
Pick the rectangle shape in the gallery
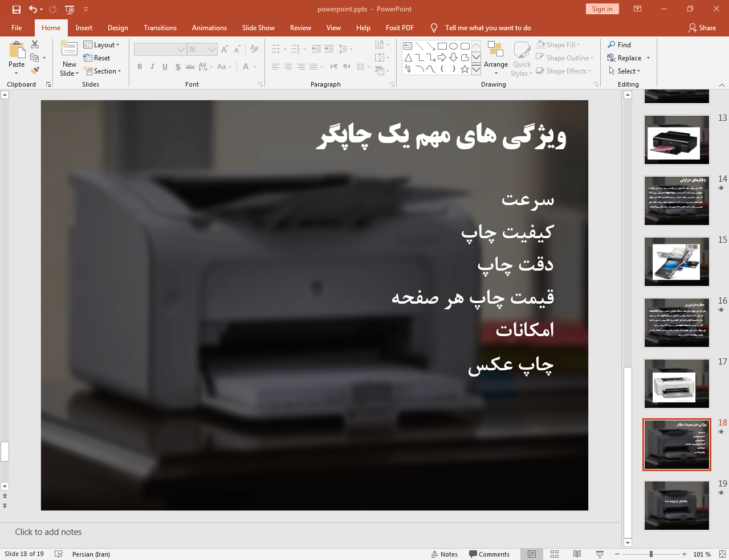442,46
